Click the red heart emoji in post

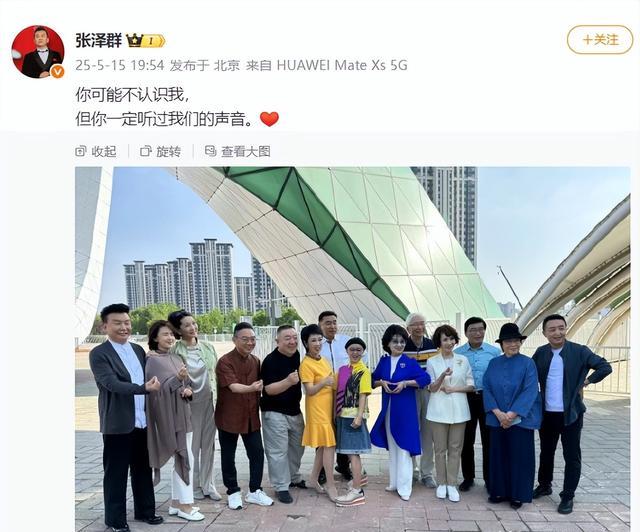click(x=269, y=119)
